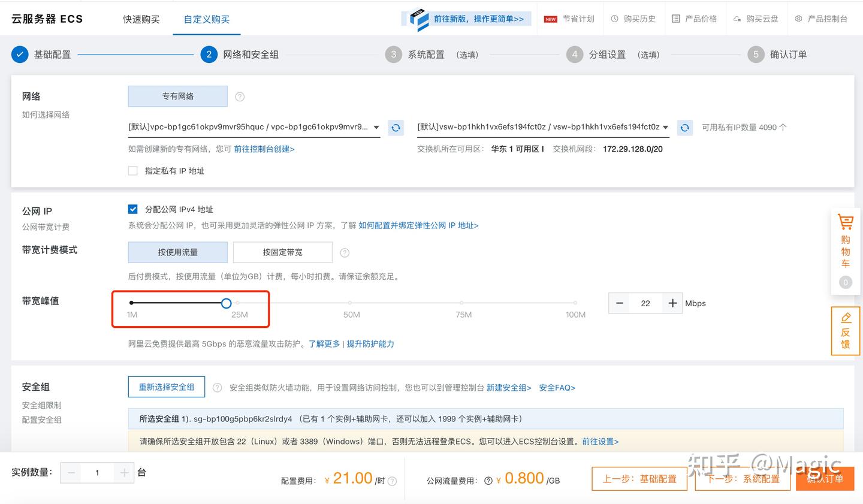The image size is (863, 504).
Task: Refresh the VPC list
Action: click(x=396, y=127)
